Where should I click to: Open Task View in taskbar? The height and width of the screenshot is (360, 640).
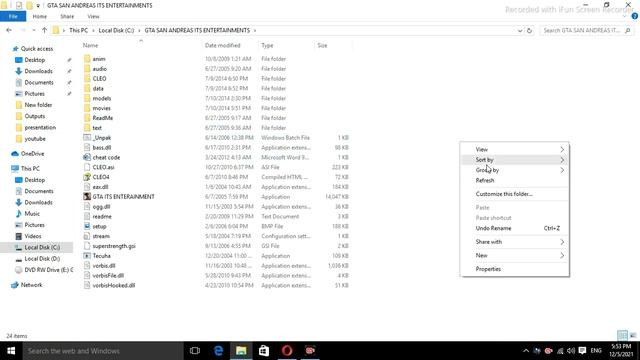pyautogui.click(x=195, y=351)
